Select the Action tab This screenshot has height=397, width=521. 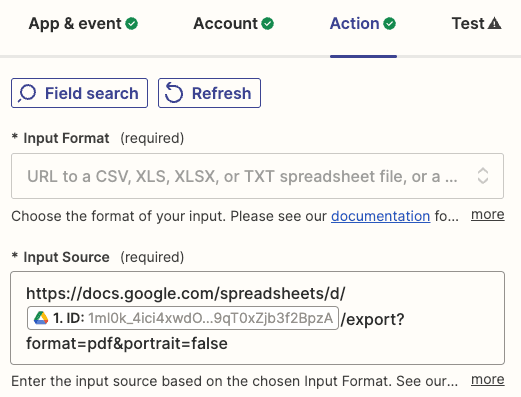[x=363, y=24]
